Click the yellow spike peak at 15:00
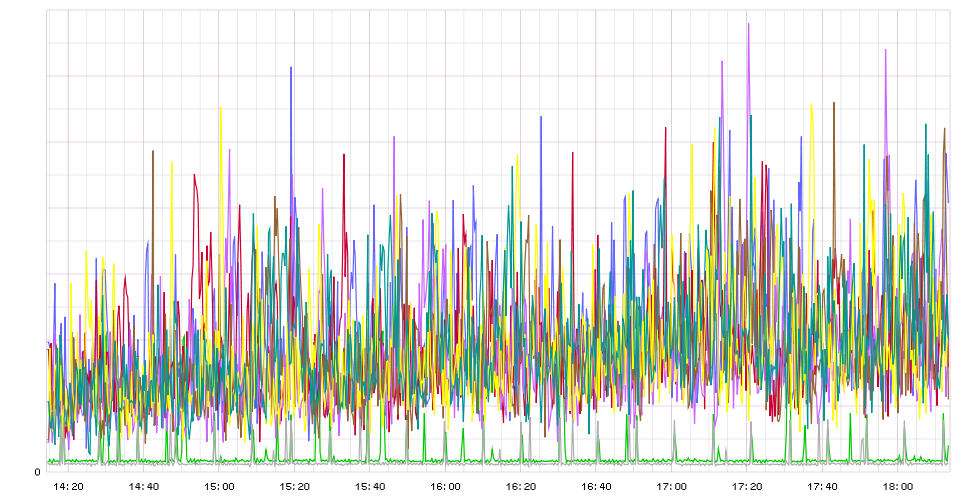 click(220, 109)
